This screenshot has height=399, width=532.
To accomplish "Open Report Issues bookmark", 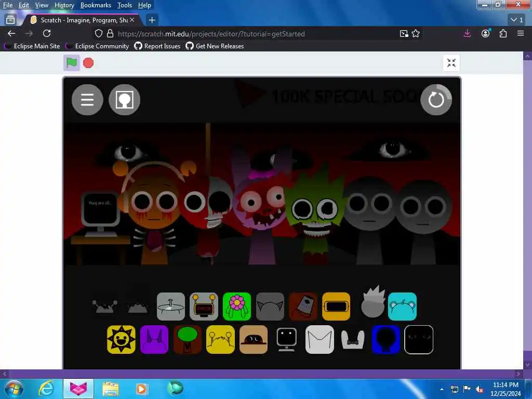I will click(x=157, y=46).
